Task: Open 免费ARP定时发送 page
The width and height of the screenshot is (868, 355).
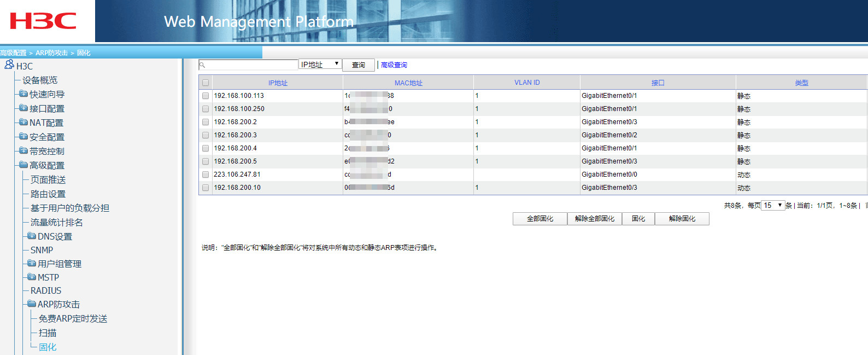Action: [x=73, y=318]
